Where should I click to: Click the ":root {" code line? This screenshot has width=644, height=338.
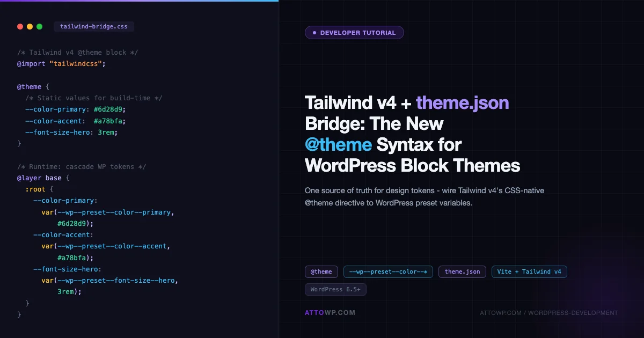(39, 189)
